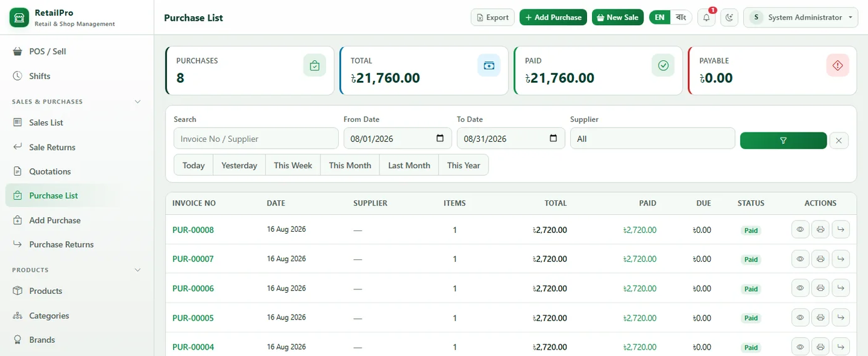This screenshot has width=868, height=356.
Task: View PUR-00007 with eye icon
Action: [800, 259]
